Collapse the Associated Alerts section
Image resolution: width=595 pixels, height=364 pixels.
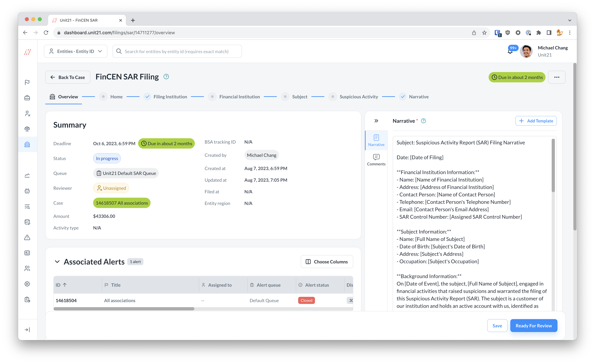(57, 262)
